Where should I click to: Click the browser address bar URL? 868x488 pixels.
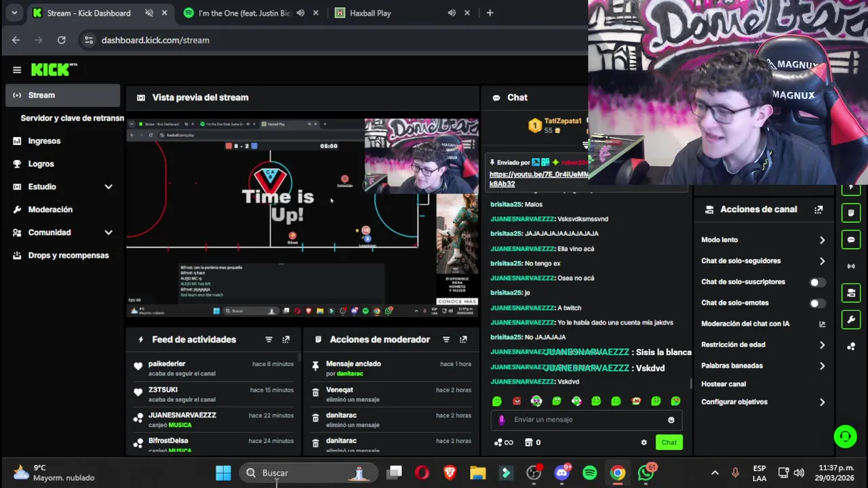coord(155,40)
